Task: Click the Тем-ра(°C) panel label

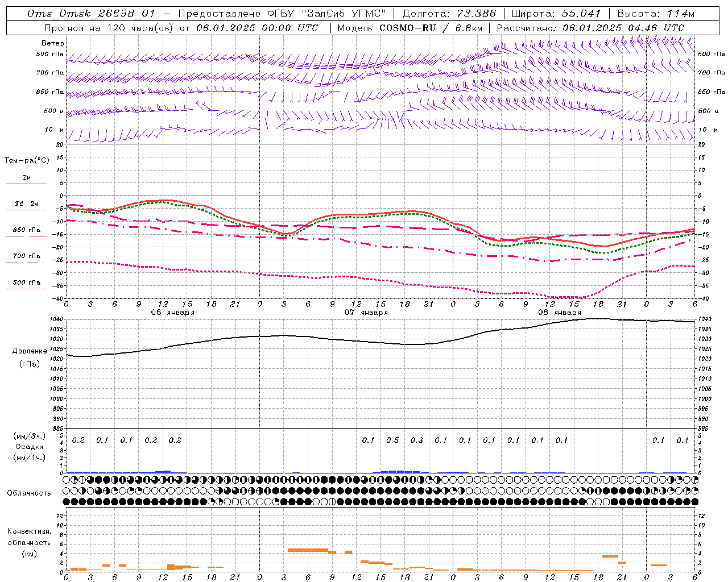Action: coord(27,161)
